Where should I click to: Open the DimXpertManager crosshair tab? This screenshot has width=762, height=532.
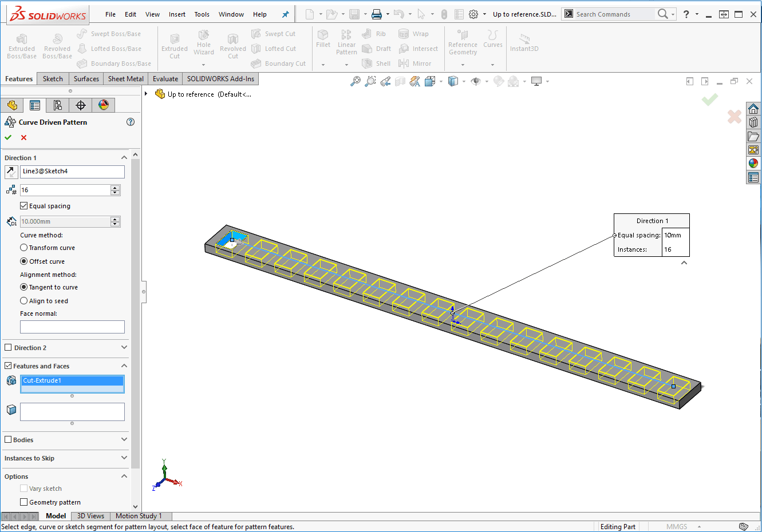(81, 105)
